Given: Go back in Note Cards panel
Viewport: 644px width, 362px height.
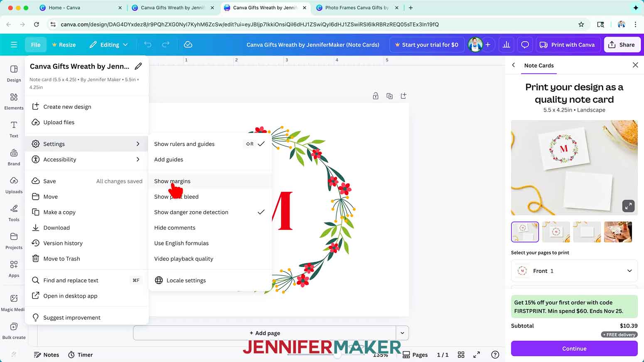Looking at the screenshot, I should coord(514,65).
